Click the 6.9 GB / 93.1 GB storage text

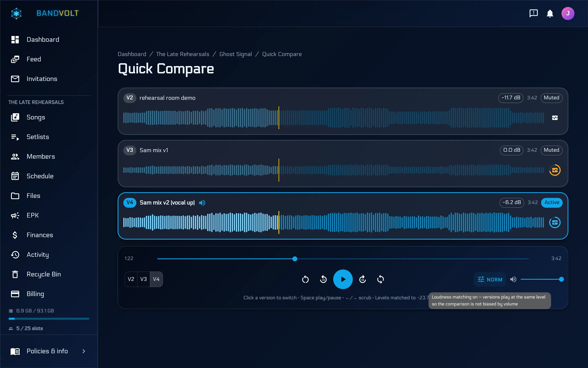coord(35,311)
